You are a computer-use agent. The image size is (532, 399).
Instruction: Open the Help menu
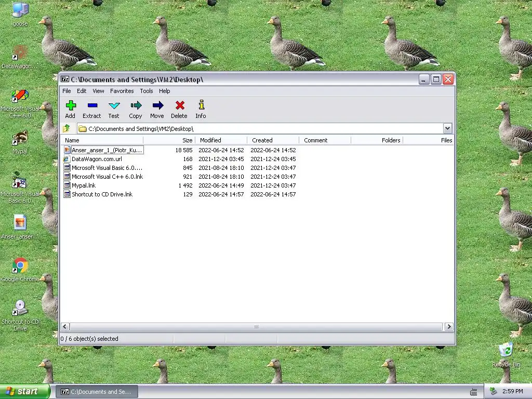click(x=165, y=91)
